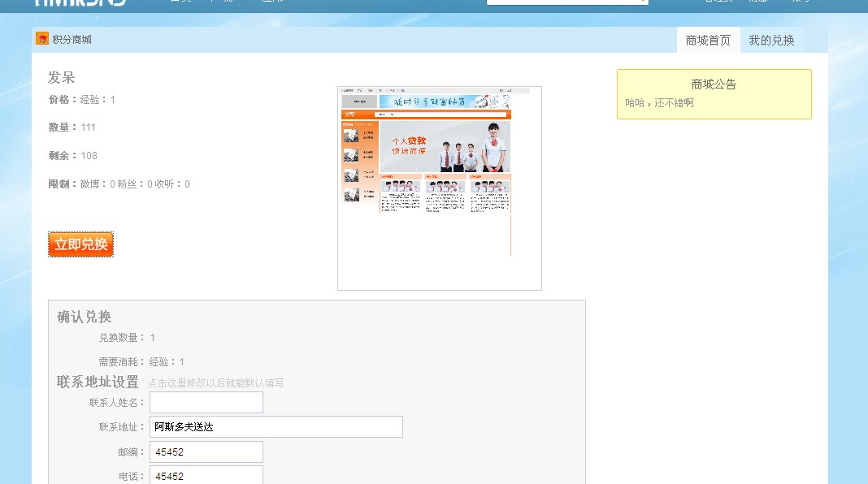
Task: Select the 邮编 postal code field
Action: (206, 452)
